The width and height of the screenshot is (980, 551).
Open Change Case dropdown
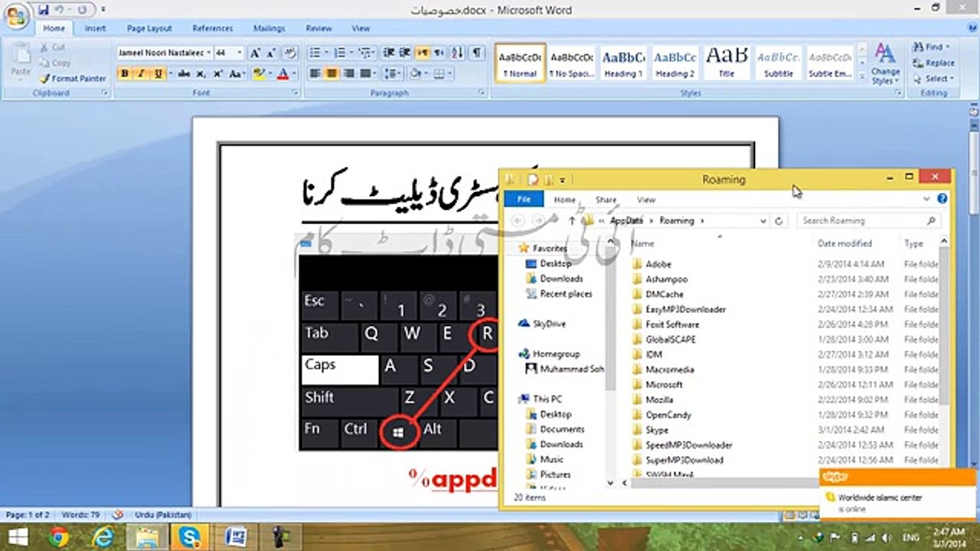pyautogui.click(x=237, y=74)
